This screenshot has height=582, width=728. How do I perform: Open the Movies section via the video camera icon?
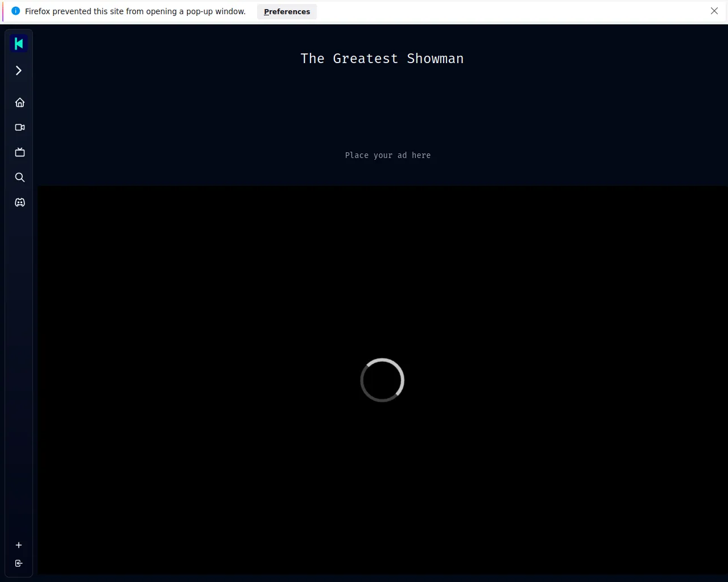coord(20,127)
